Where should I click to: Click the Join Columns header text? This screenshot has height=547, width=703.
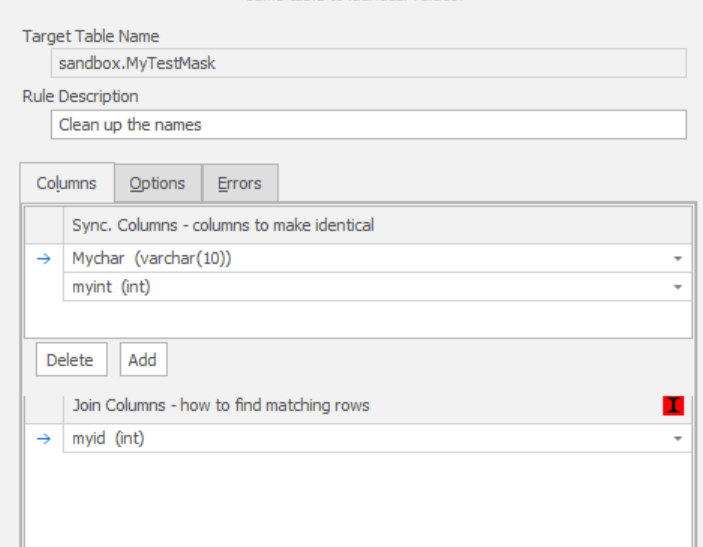pyautogui.click(x=221, y=405)
